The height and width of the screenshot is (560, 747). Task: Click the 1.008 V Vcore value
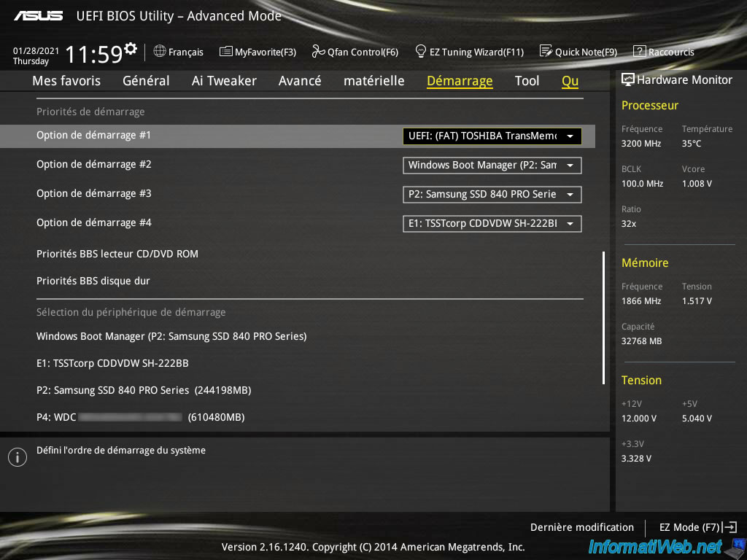(697, 184)
